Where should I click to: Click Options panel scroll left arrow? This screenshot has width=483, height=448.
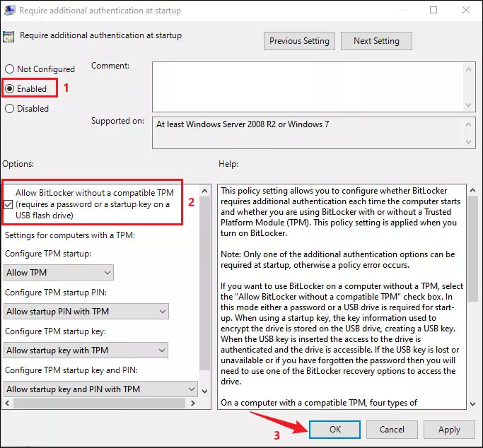pos(7,403)
